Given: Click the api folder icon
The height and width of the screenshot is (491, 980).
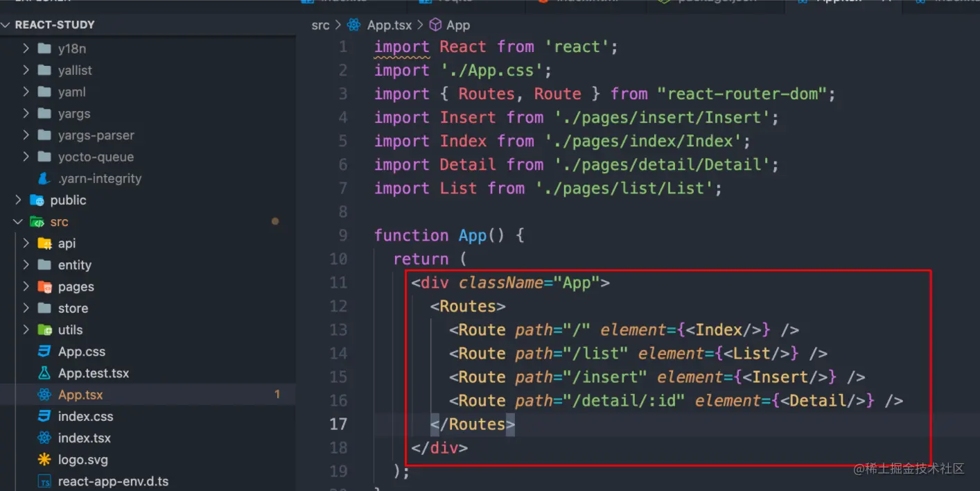Looking at the screenshot, I should click(x=44, y=243).
